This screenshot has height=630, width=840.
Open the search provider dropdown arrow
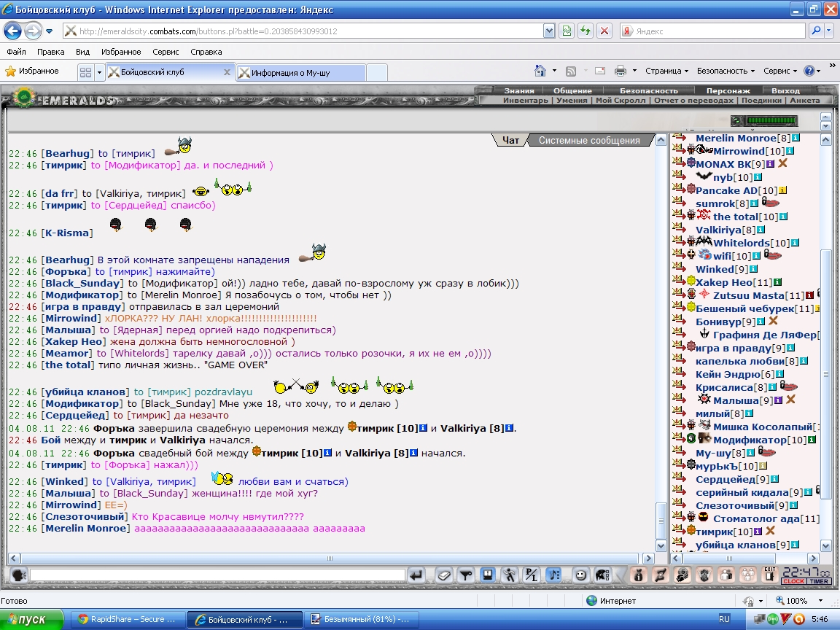point(829,31)
